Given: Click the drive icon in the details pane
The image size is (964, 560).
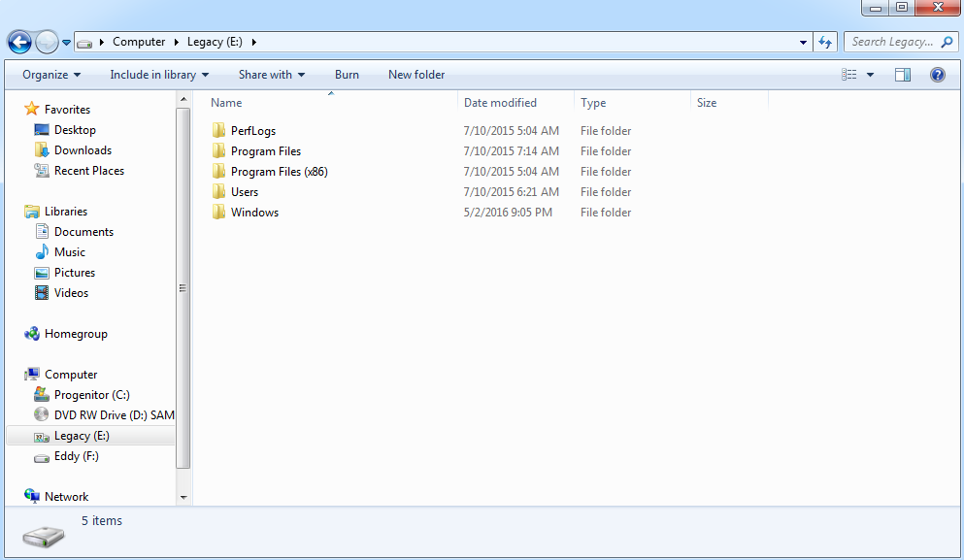Looking at the screenshot, I should tap(44, 536).
